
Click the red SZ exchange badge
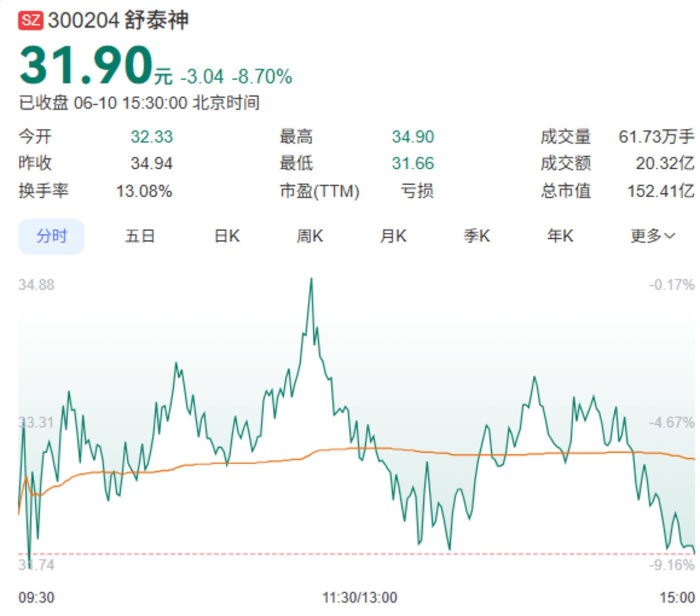pyautogui.click(x=30, y=20)
